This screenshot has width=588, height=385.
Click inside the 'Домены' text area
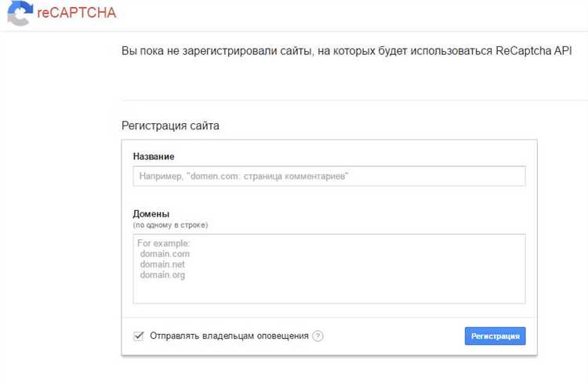[x=329, y=290]
